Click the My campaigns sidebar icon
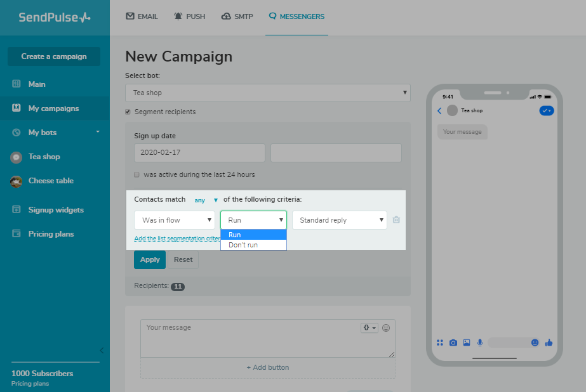The height and width of the screenshot is (392, 586). [x=16, y=108]
